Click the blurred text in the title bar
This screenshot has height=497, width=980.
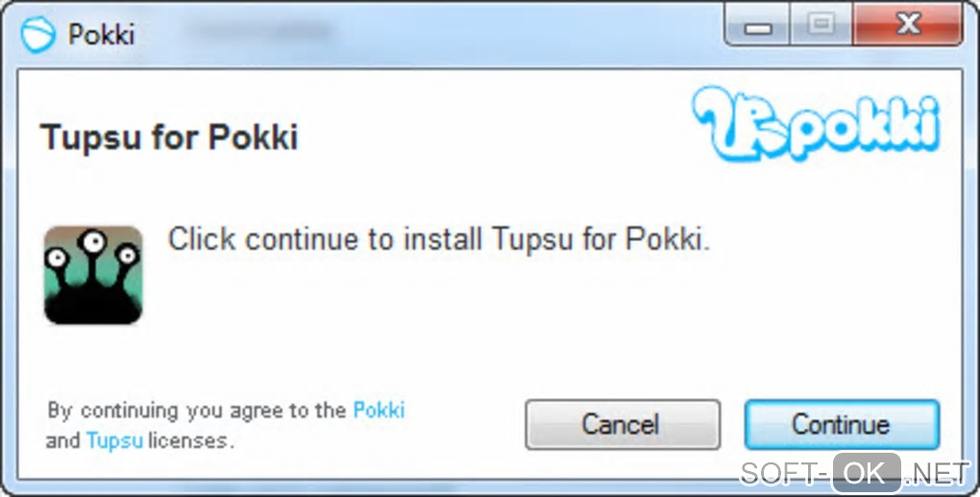[261, 32]
